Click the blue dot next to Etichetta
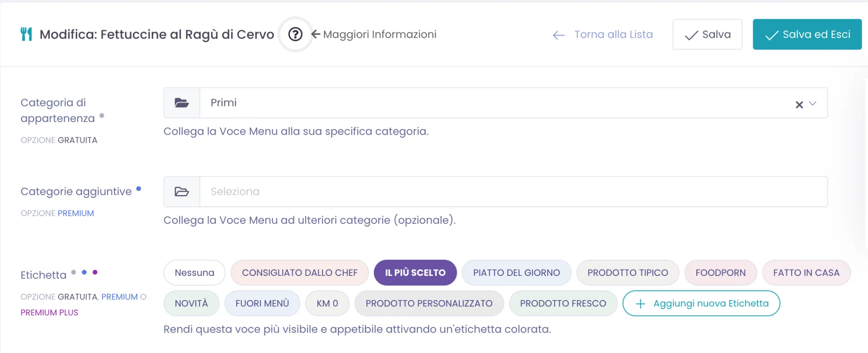 [84, 272]
